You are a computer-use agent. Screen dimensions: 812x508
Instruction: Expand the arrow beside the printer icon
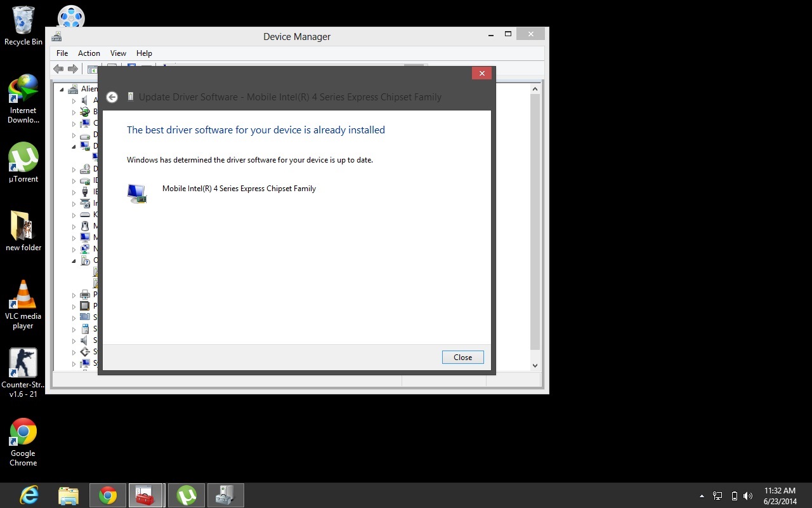pos(74,295)
